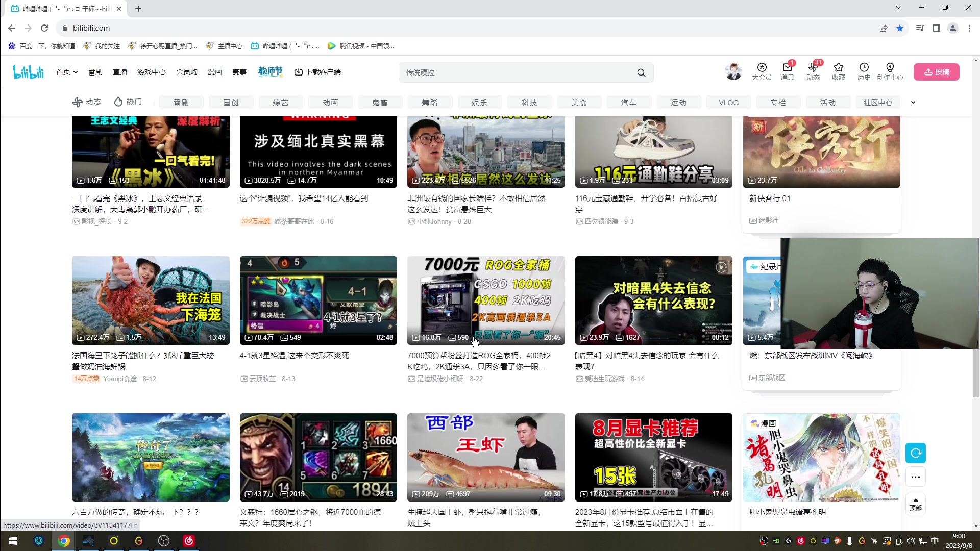Image resolution: width=980 pixels, height=551 pixels.
Task: Click the search magnifier icon
Action: [641, 72]
